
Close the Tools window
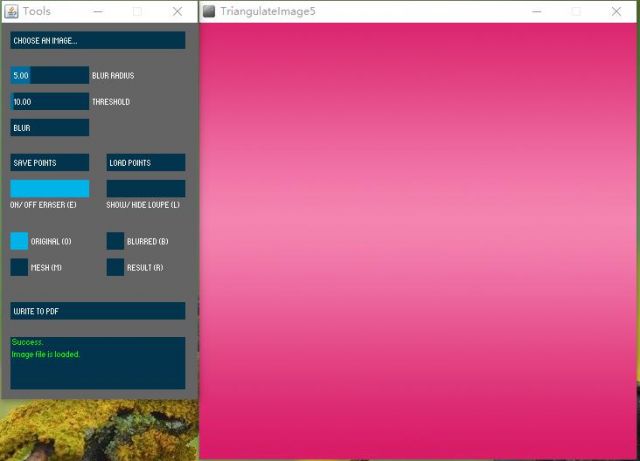click(177, 11)
